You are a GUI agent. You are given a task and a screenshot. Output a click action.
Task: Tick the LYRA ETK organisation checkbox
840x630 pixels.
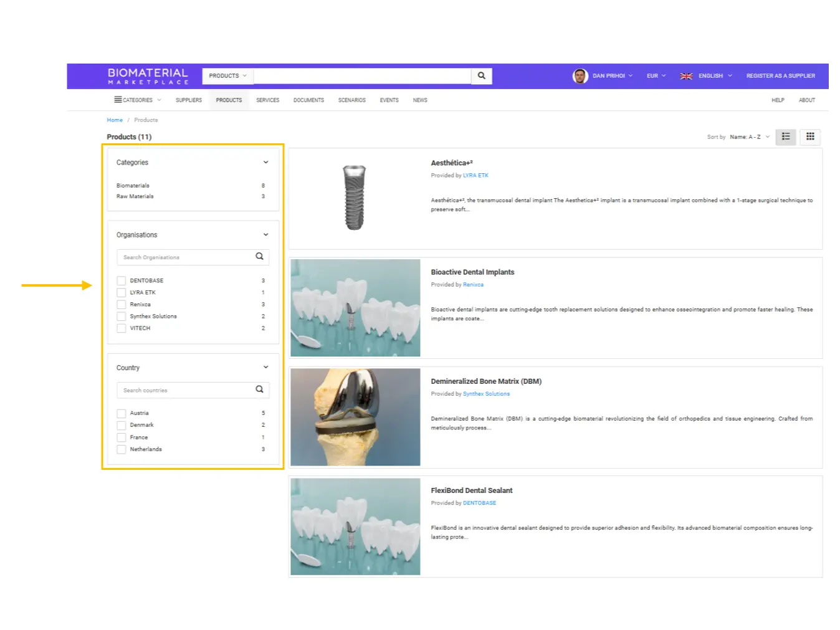[x=122, y=293]
